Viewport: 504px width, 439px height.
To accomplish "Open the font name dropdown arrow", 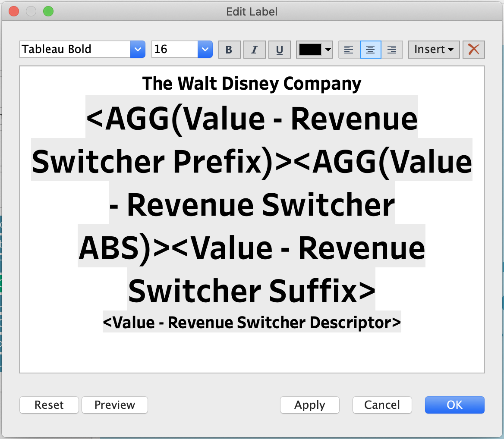I will (138, 49).
